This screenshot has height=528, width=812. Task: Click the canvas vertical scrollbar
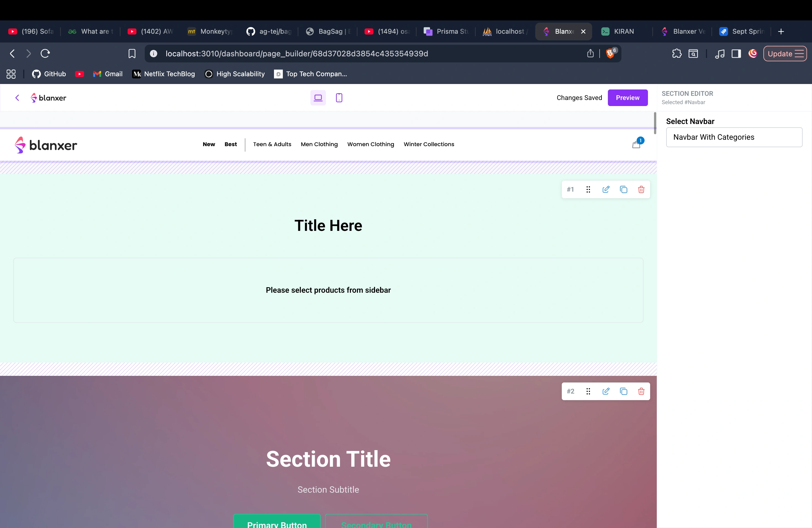[x=655, y=123]
